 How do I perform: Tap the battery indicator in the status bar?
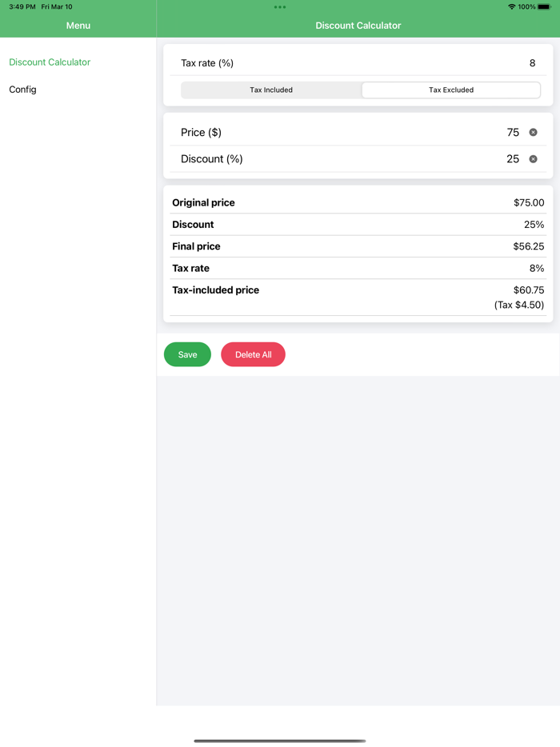pos(543,6)
